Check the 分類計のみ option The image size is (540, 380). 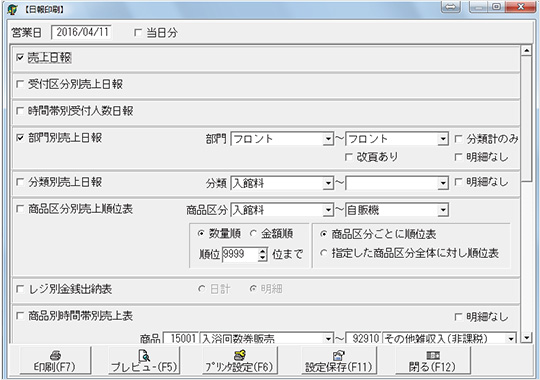[458, 139]
